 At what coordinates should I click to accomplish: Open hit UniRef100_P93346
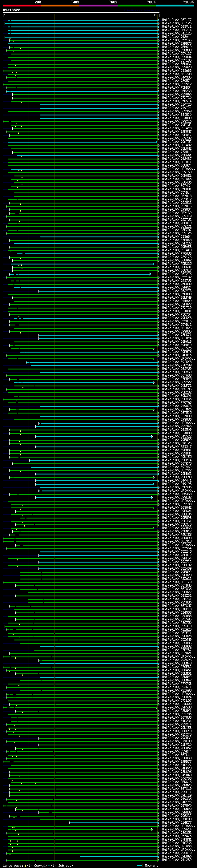177,426
